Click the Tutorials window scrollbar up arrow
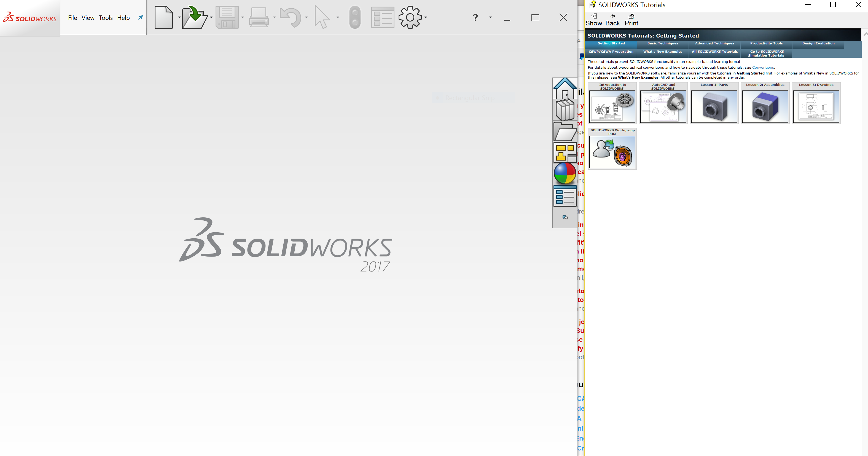 [865, 34]
